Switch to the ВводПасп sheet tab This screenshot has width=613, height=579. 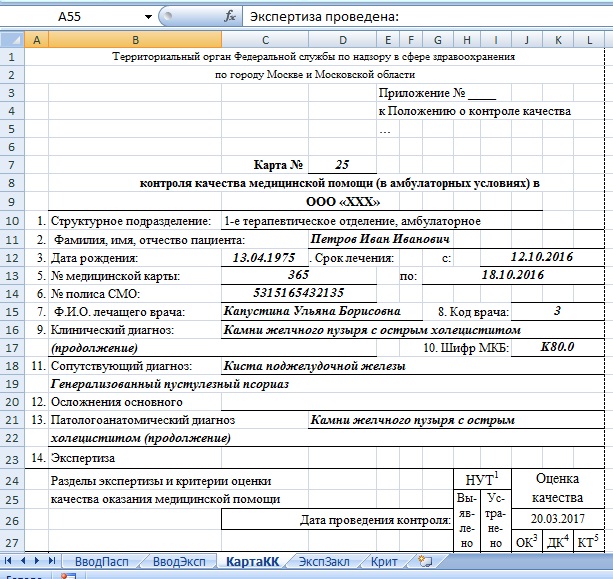102,562
